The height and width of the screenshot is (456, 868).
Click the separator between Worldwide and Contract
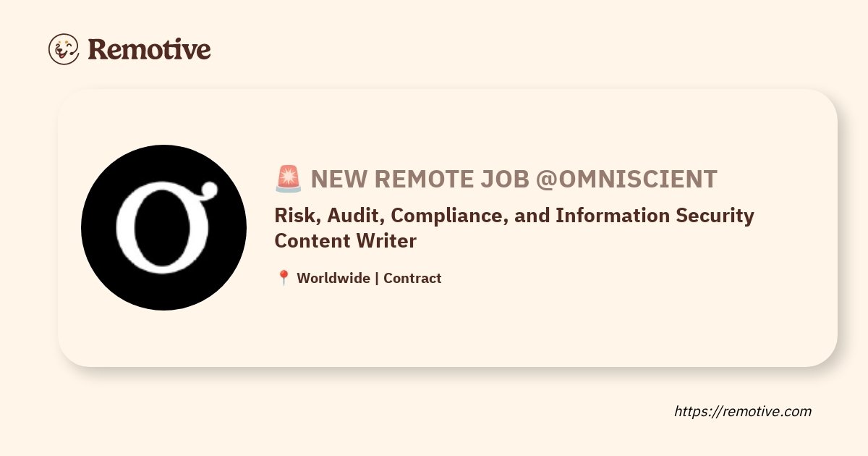pos(377,278)
